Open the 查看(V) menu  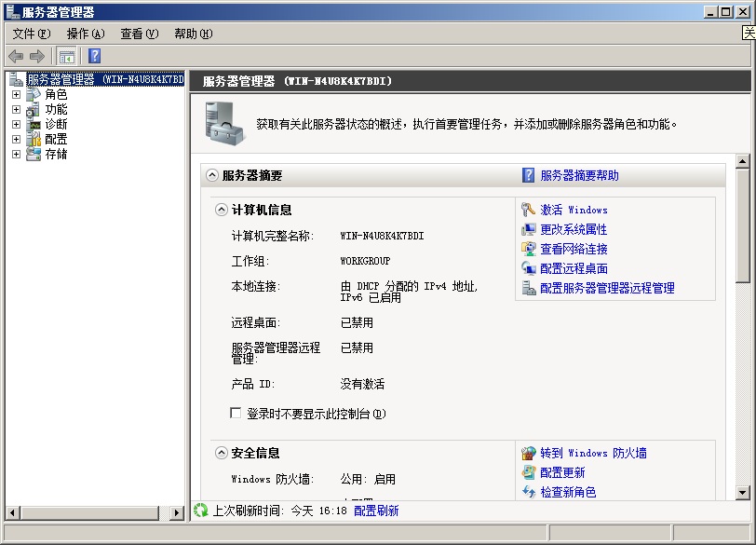(140, 34)
